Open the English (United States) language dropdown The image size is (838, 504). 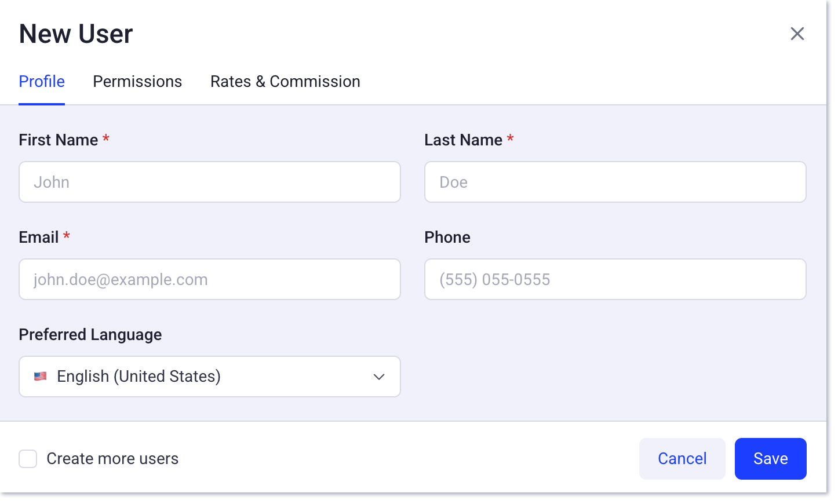[210, 377]
